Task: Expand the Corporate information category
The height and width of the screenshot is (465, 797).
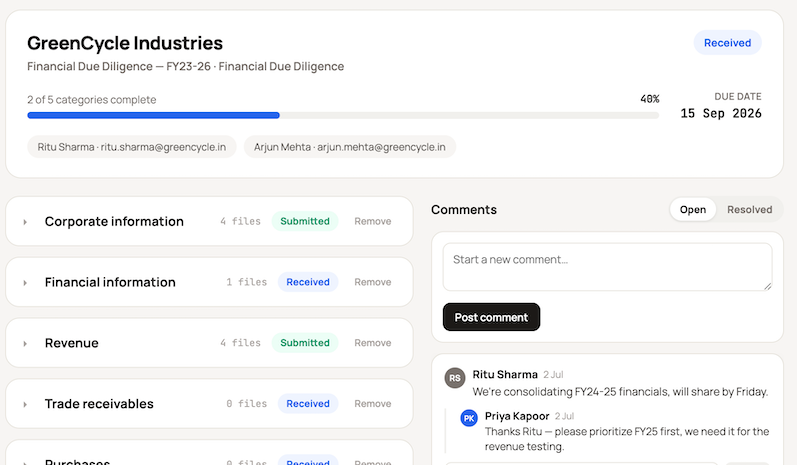Action: [25, 222]
